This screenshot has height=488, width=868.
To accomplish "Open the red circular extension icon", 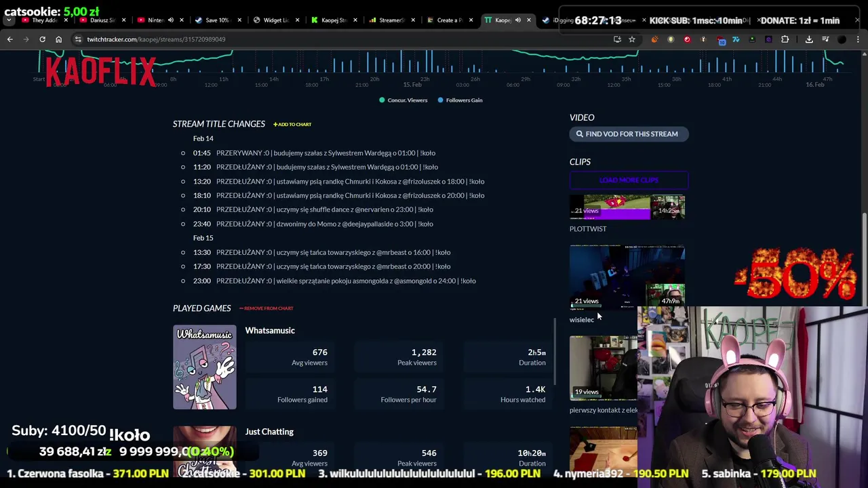I will (x=687, y=39).
